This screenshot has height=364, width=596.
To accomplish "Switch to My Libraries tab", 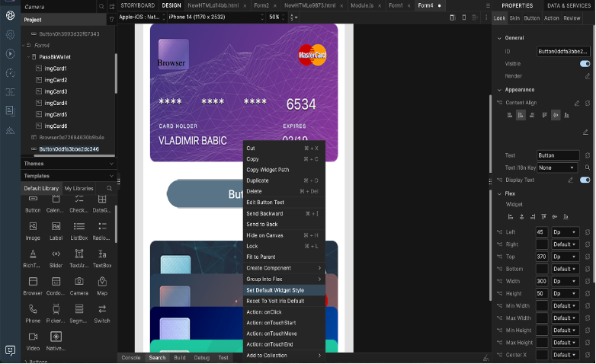I will coord(79,188).
